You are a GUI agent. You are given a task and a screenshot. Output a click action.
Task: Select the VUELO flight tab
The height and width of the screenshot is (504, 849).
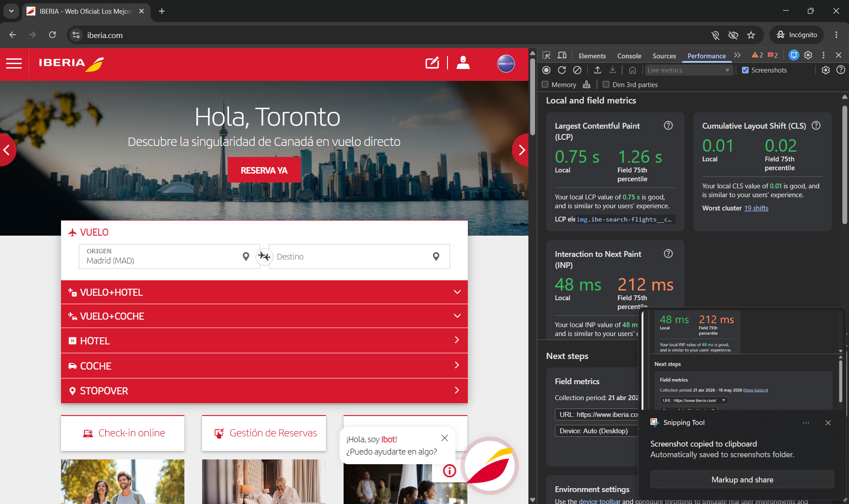(x=88, y=232)
